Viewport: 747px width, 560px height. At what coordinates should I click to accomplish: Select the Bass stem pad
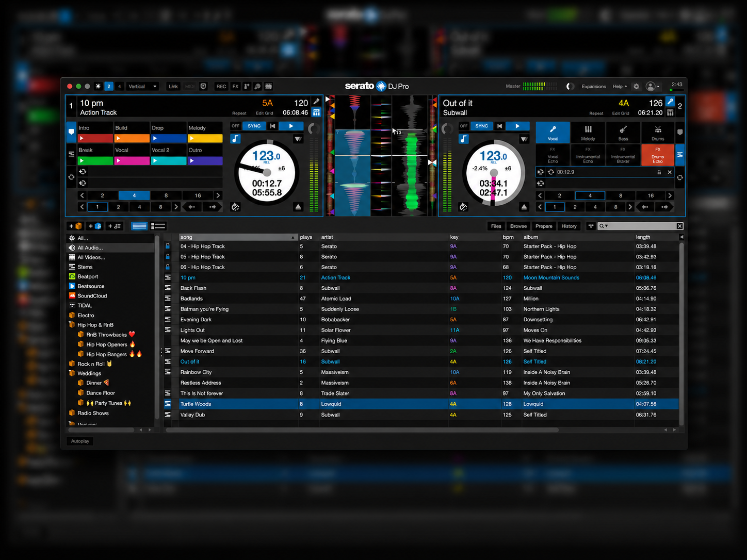pos(623,133)
